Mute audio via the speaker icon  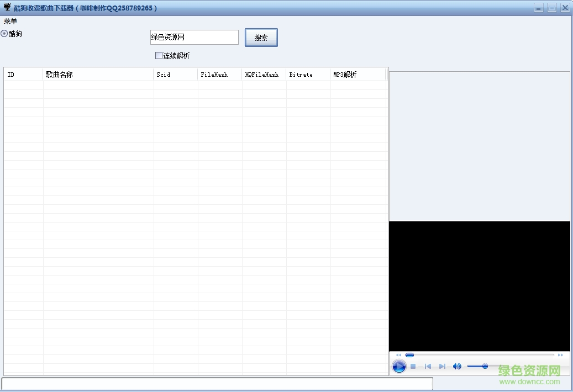click(x=457, y=366)
